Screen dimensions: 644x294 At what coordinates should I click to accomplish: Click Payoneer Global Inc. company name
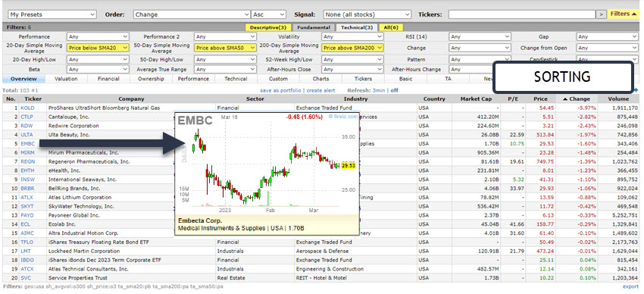pos(74,215)
